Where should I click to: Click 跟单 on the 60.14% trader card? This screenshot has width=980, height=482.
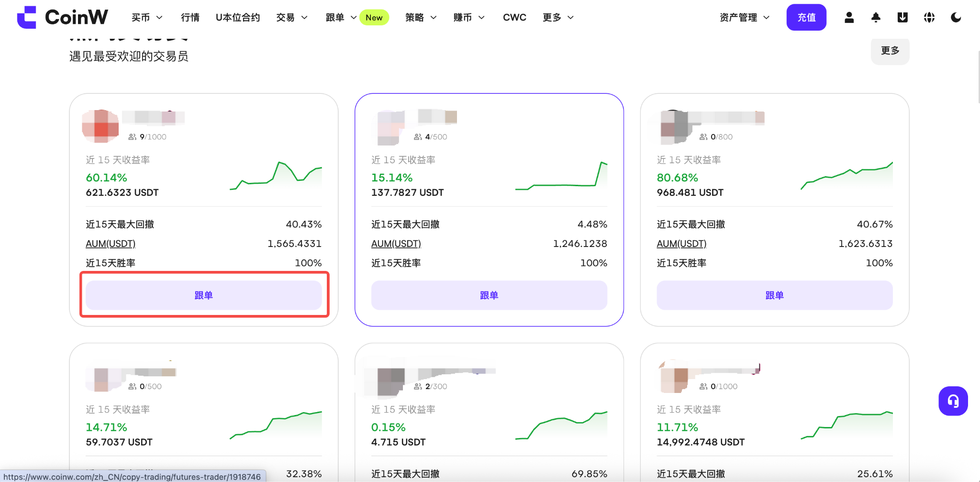(x=204, y=295)
